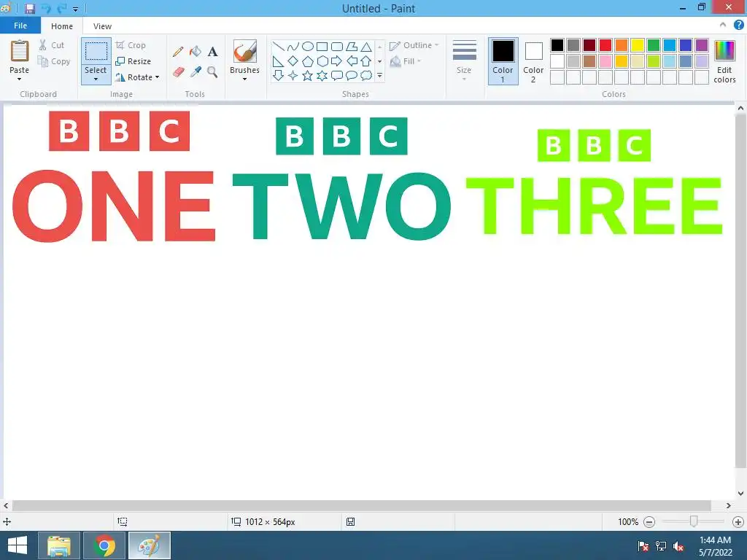
Task: Choose the Oval callout shape
Action: tap(352, 75)
